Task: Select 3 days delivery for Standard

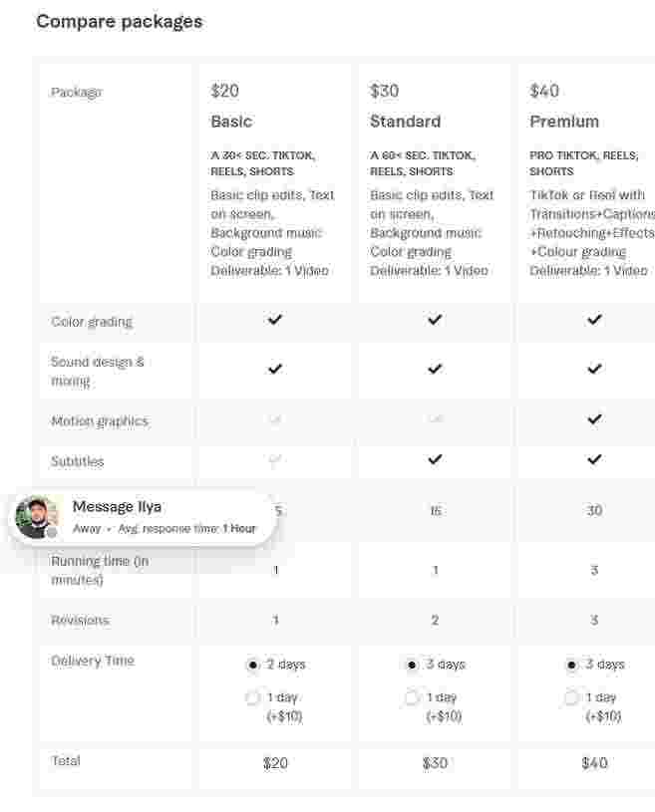Action: pyautogui.click(x=413, y=665)
